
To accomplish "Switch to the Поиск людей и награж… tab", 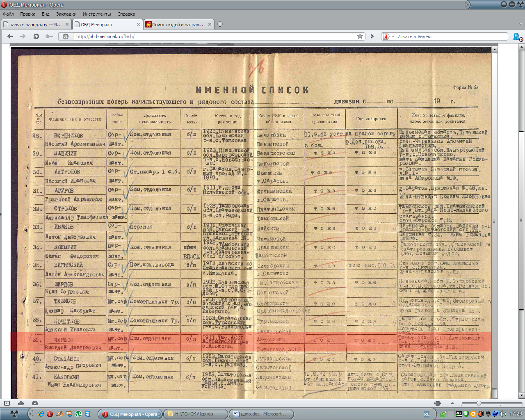I will pos(179,25).
